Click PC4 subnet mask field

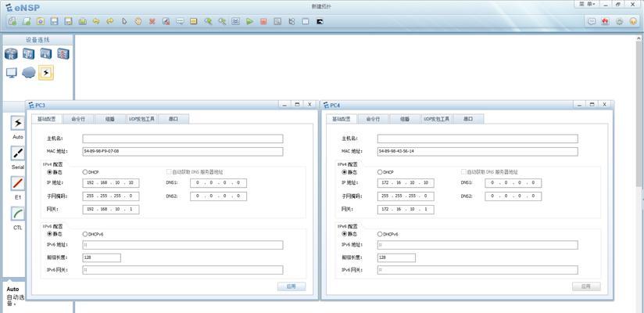[406, 196]
